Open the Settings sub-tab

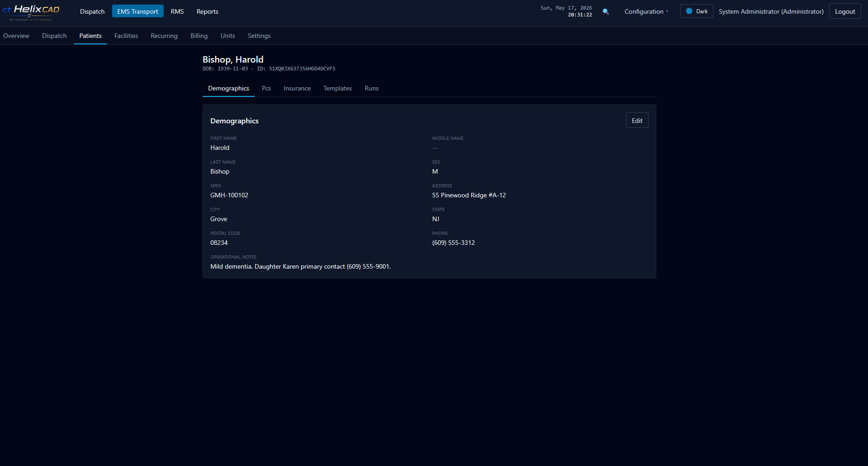click(x=259, y=36)
